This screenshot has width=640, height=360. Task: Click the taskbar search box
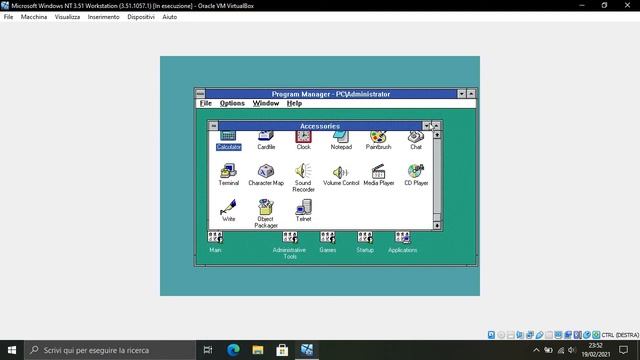[x=110, y=350]
